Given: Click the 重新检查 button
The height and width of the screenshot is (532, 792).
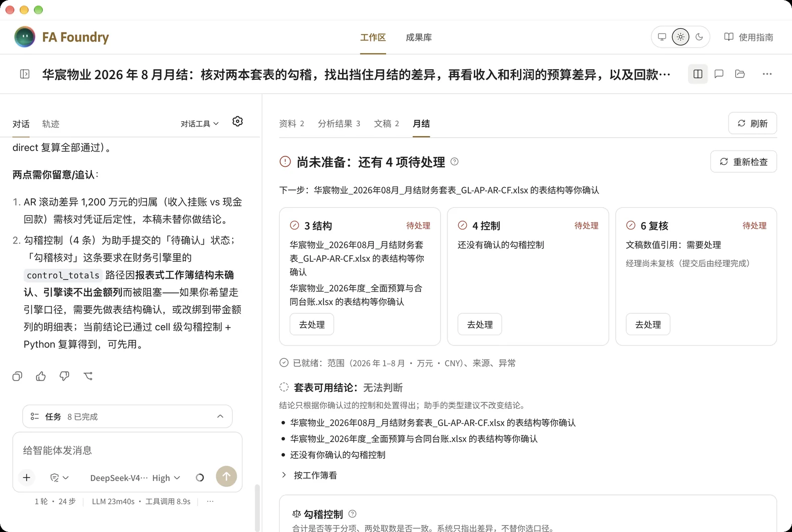Looking at the screenshot, I should 743,162.
